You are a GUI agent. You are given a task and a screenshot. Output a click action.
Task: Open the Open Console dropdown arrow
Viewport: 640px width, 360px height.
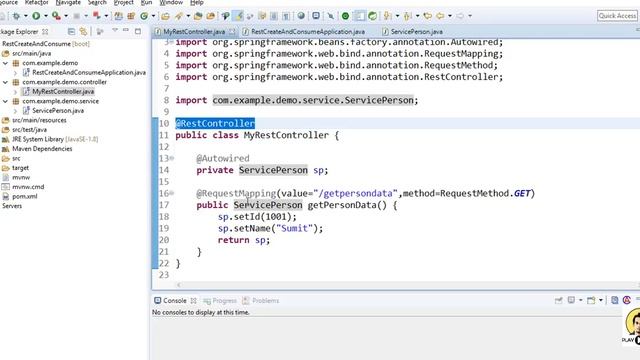tap(600, 301)
